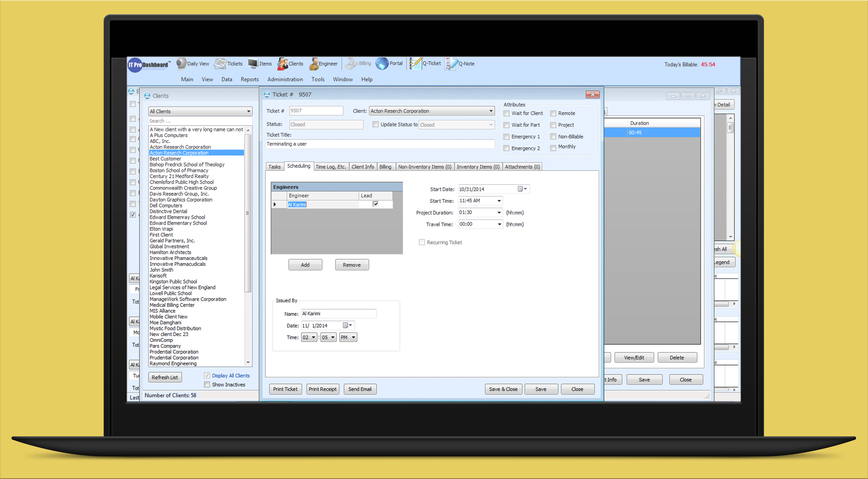Check the Recurring Ticket checkbox

pyautogui.click(x=422, y=242)
